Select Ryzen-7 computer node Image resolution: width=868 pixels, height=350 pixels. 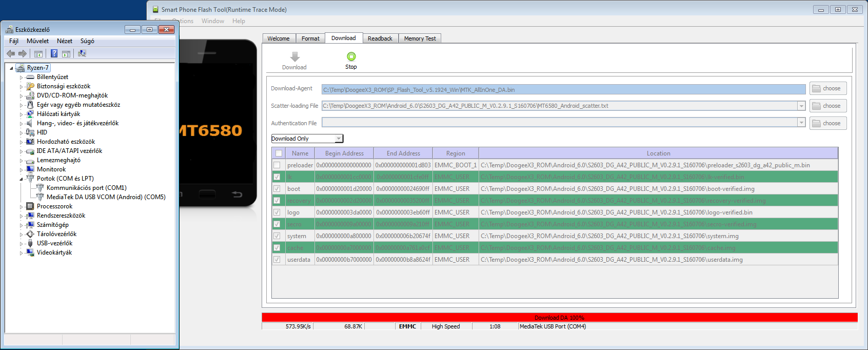pos(38,68)
